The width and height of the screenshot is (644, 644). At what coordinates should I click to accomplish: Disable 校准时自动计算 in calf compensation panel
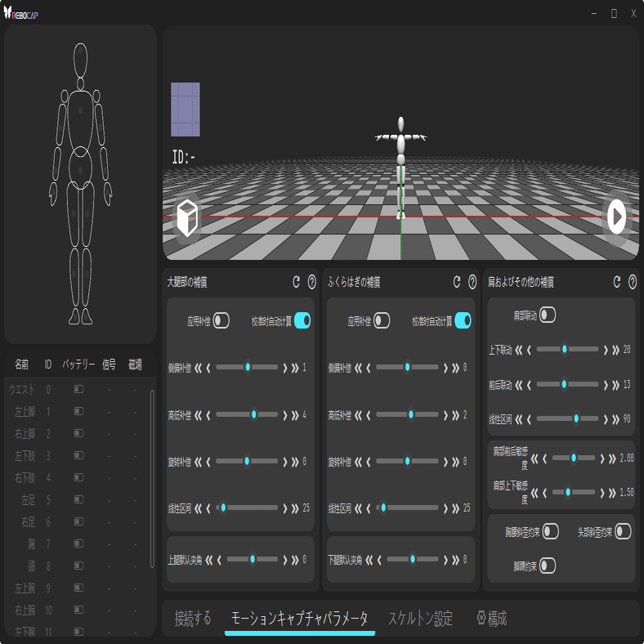(463, 321)
